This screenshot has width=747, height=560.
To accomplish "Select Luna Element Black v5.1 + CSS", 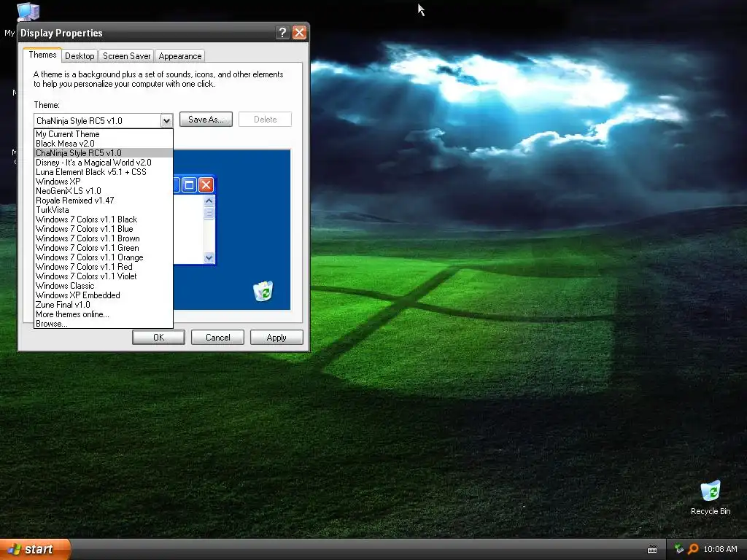I will [104, 172].
